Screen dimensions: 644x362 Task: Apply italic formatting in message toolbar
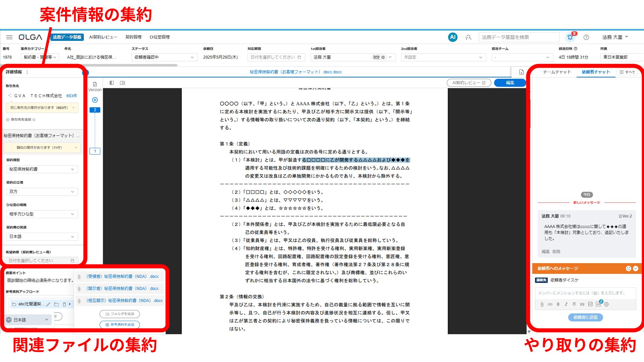point(566,304)
